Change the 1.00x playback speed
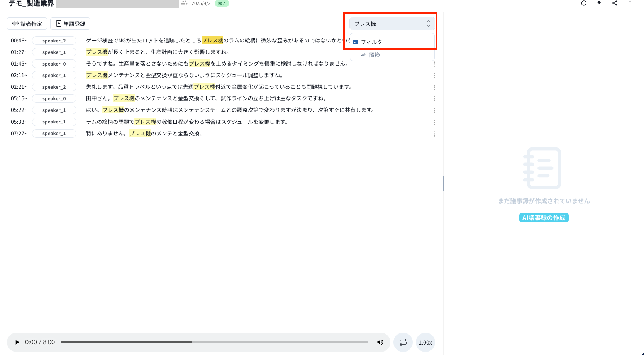Viewport: 644px width, 355px height. click(425, 343)
